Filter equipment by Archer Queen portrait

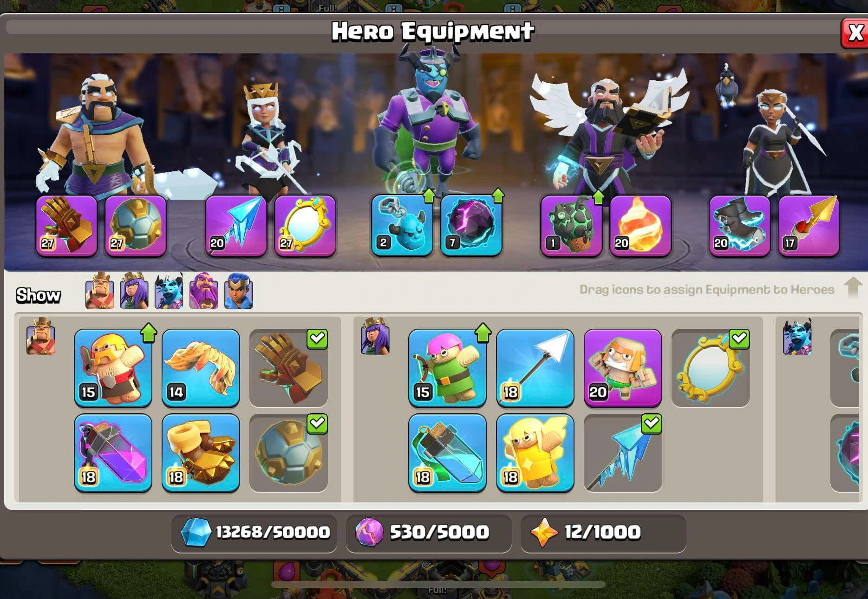point(134,291)
